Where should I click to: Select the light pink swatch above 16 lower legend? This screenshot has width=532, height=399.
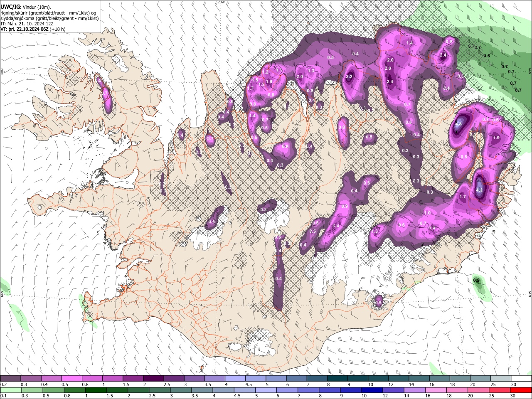click(x=436, y=390)
